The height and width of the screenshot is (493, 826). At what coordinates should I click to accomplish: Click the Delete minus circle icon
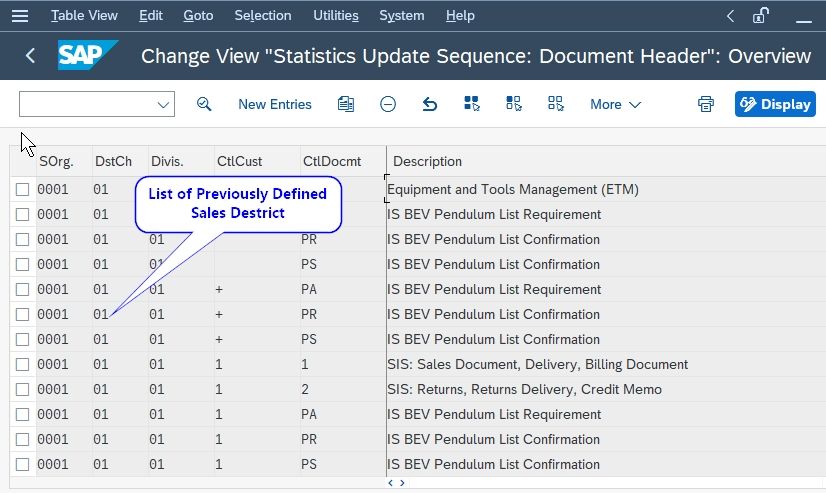pos(388,104)
